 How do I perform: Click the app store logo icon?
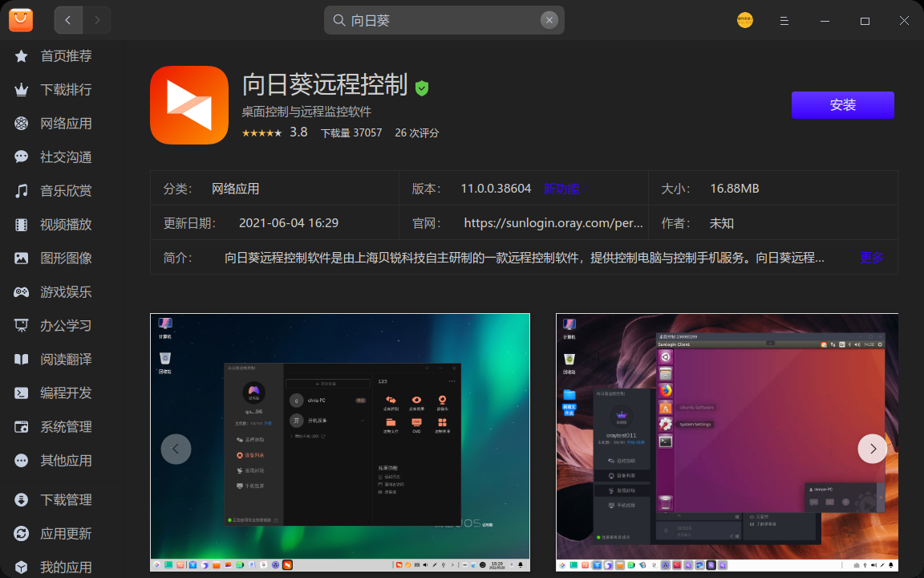click(x=21, y=20)
